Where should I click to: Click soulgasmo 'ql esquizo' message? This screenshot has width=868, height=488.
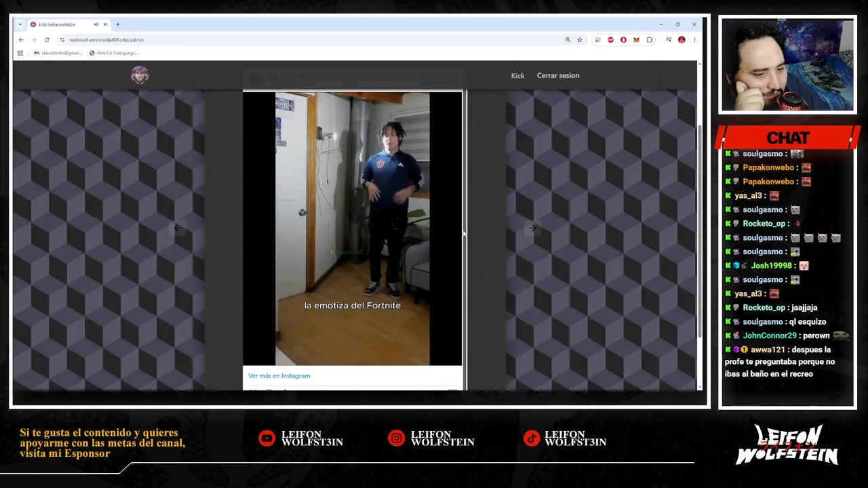776,322
